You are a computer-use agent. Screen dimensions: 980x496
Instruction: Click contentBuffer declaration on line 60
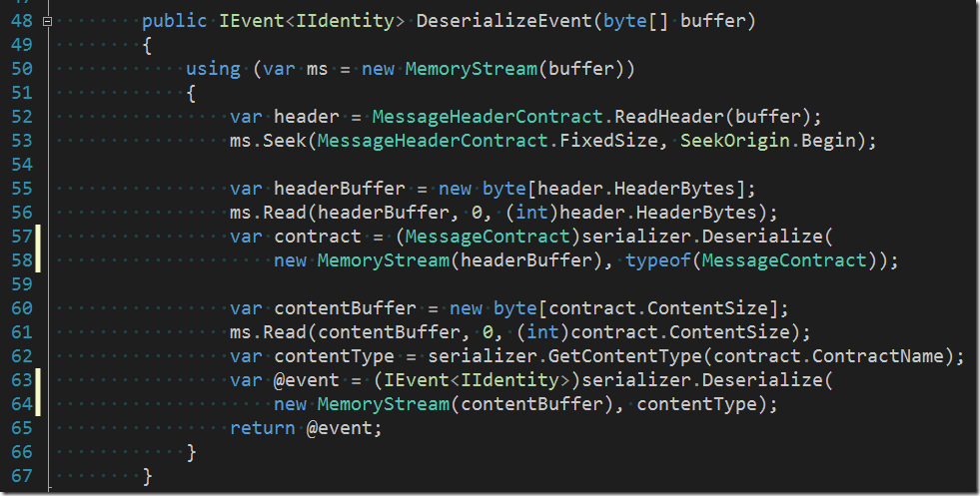coord(345,308)
